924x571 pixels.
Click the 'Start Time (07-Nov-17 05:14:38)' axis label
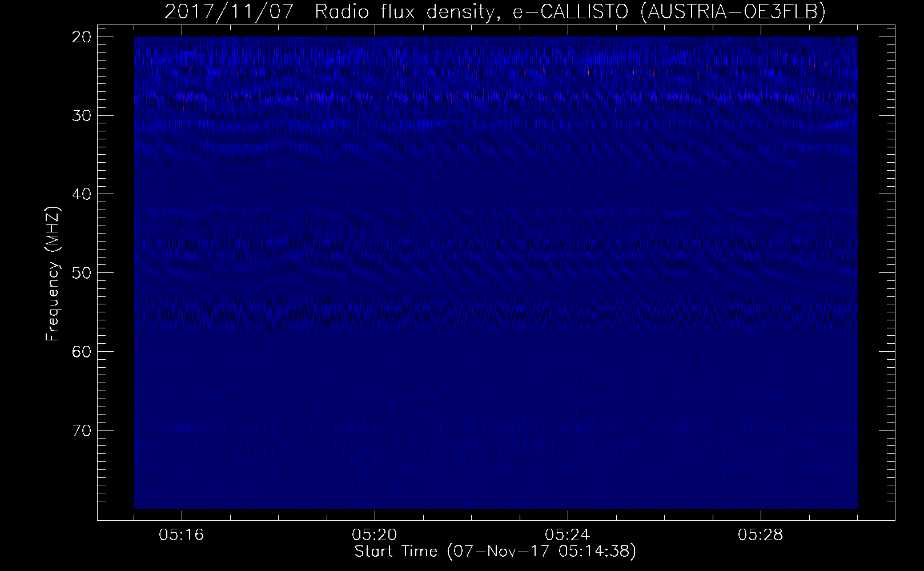coord(495,552)
